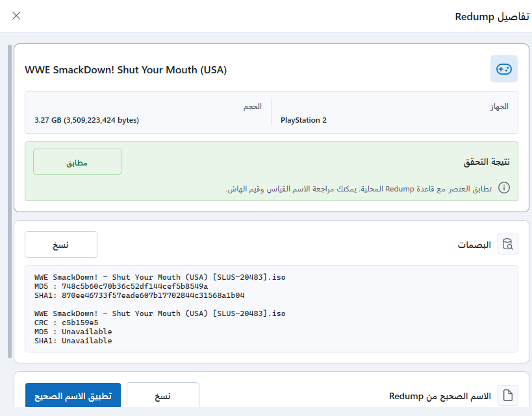Click the مطابق match status badge
The width and height of the screenshot is (532, 416).
click(77, 162)
